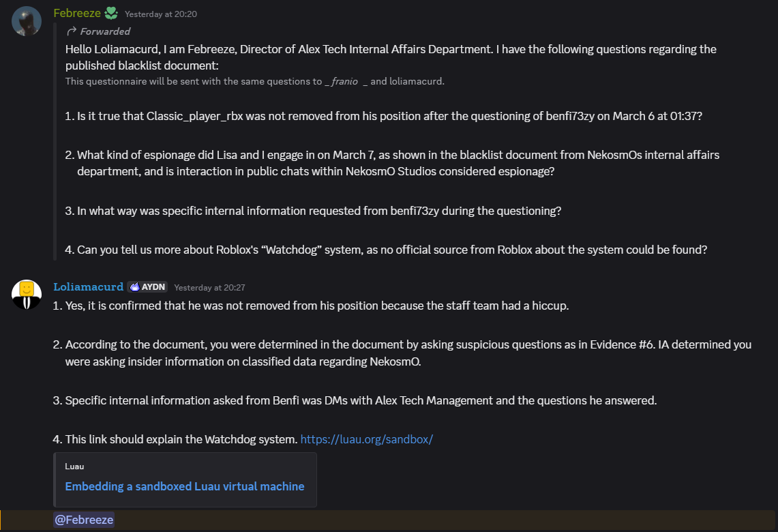
Task: Click the Loliamacurd username
Action: tap(89, 287)
